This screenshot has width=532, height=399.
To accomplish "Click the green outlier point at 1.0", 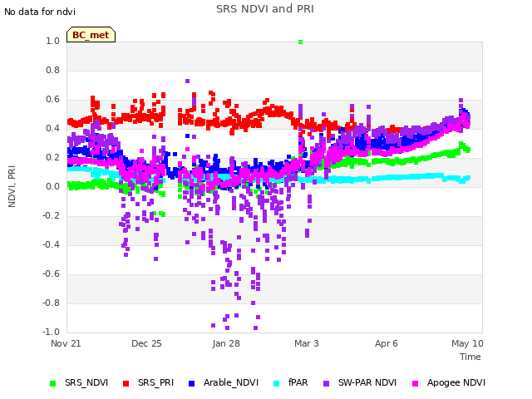I will pyautogui.click(x=300, y=42).
